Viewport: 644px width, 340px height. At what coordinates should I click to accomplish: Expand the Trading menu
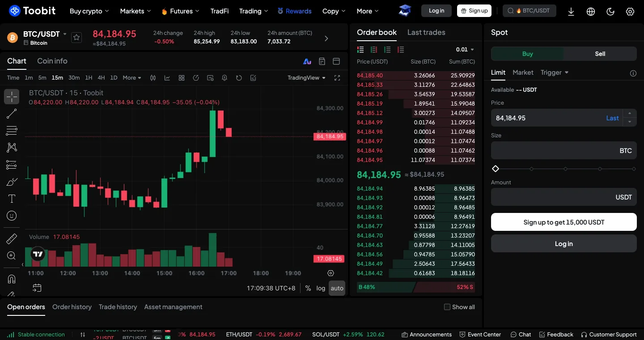coord(254,11)
